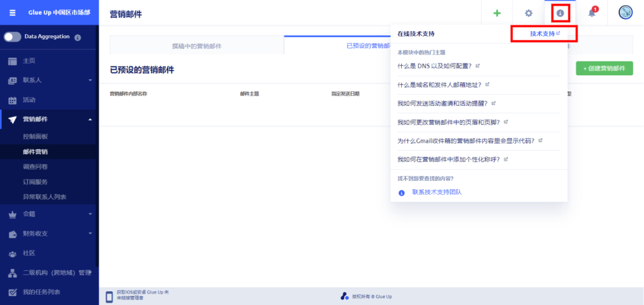Click the 营销邮件 paper plane icon
644x305 pixels.
[x=13, y=119]
